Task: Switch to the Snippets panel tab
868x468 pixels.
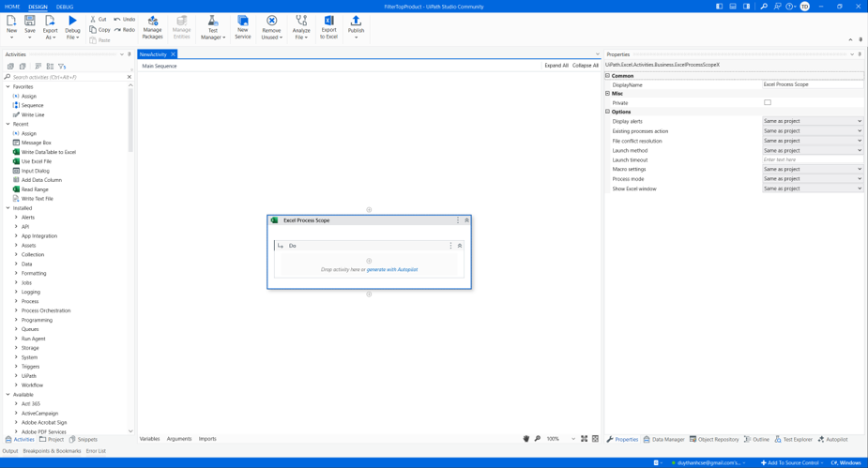Action: 83,439
